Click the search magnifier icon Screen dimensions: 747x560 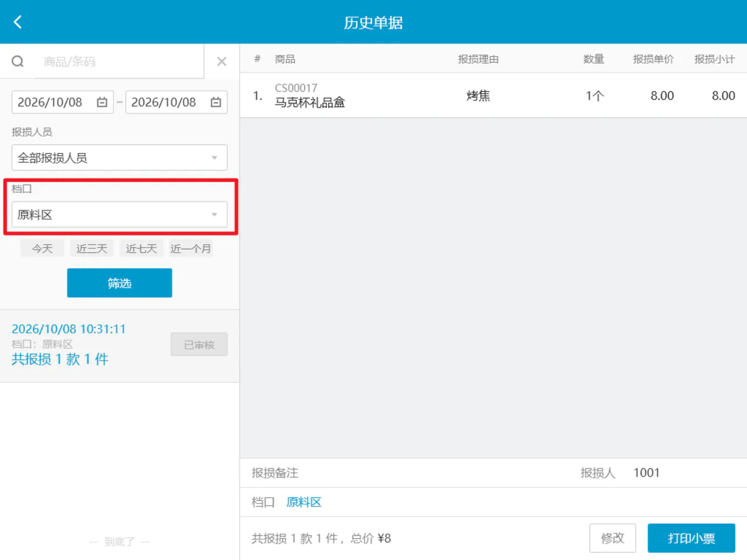click(18, 61)
